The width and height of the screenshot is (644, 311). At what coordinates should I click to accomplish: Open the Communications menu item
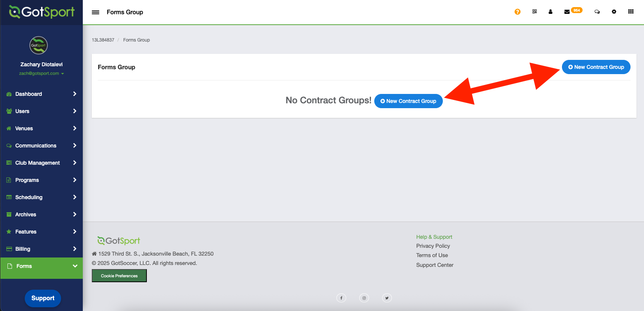42,146
